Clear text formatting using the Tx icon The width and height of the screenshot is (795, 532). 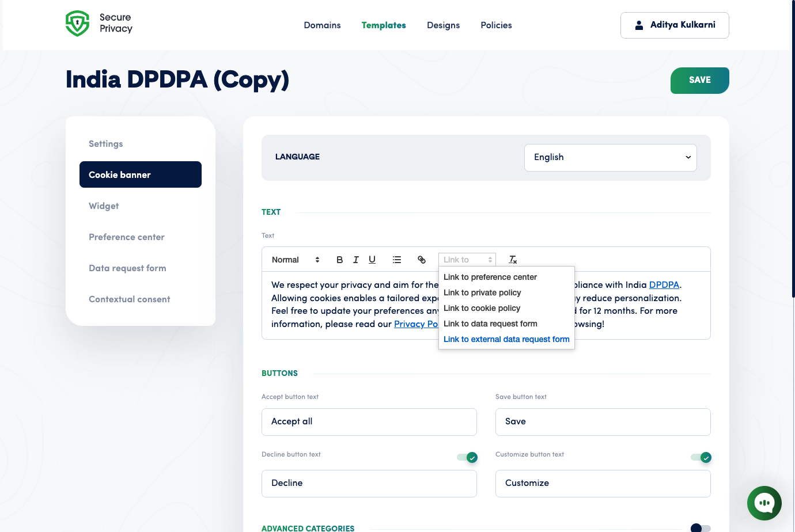pos(512,260)
